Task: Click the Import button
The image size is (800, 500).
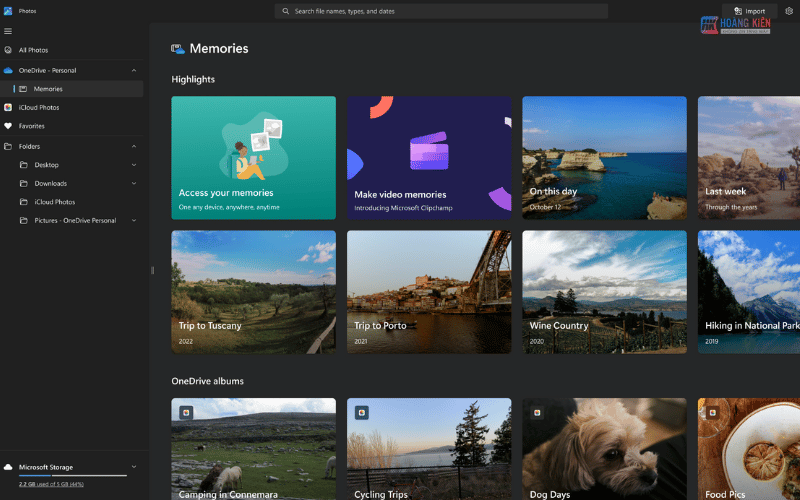Action: click(x=749, y=11)
